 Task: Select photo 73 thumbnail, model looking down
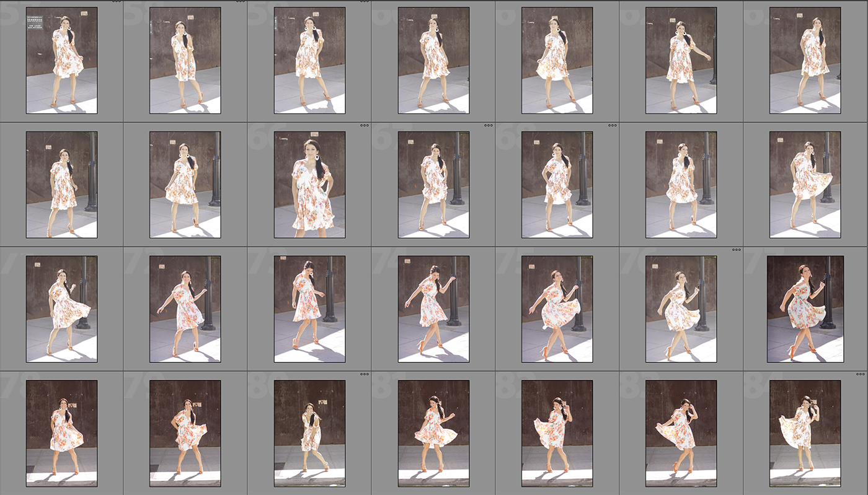click(309, 309)
